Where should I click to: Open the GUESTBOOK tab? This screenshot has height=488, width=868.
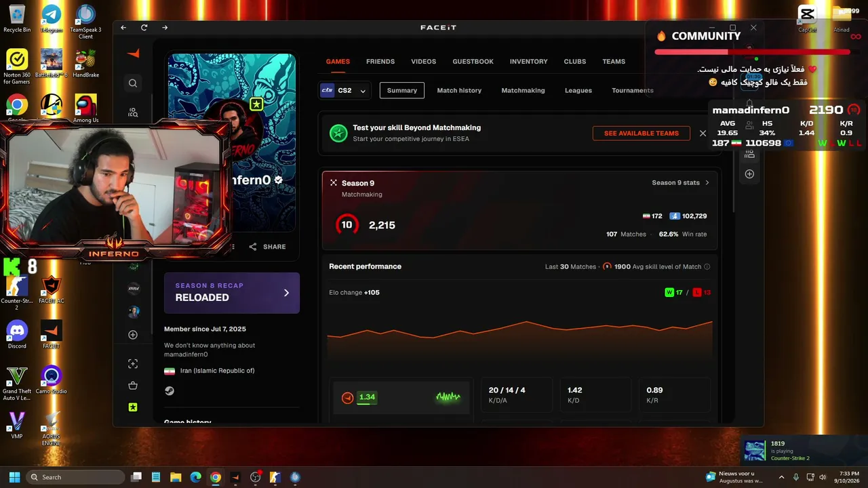[473, 62]
